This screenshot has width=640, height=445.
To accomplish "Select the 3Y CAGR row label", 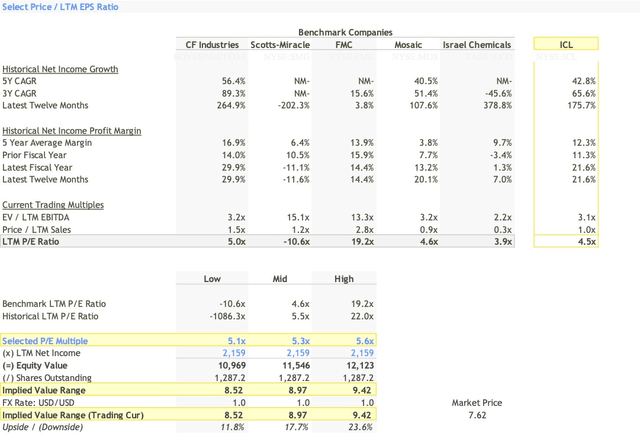I will [19, 93].
